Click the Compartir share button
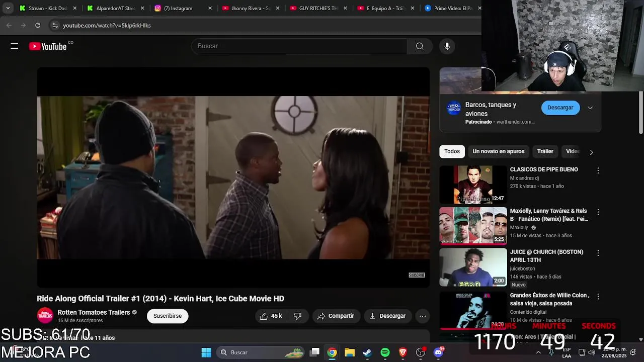644x362 pixels. [336, 316]
